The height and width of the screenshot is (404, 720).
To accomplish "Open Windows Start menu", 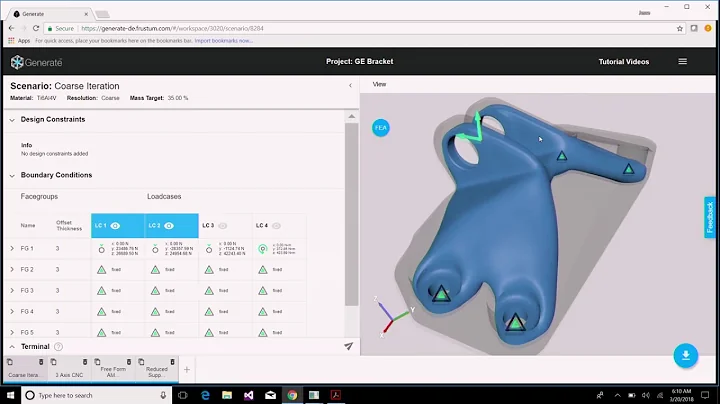I will [x=10, y=395].
